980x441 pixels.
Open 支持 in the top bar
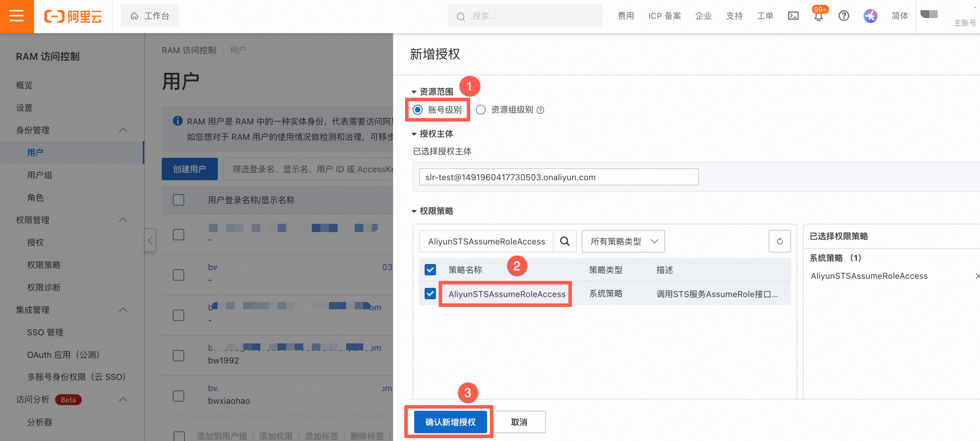[x=734, y=16]
